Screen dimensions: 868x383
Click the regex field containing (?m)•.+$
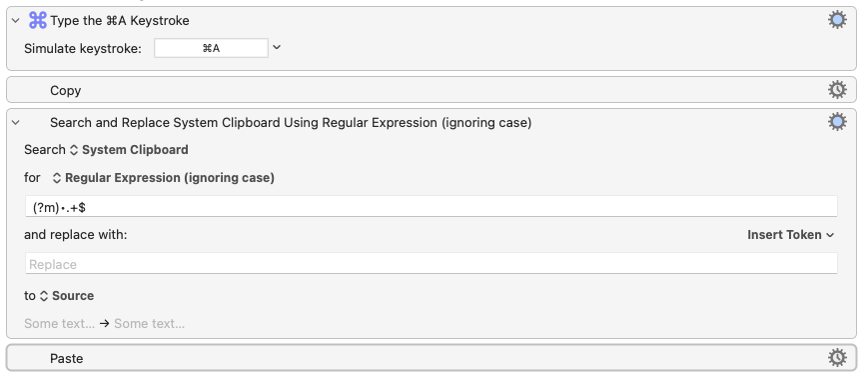coord(432,206)
